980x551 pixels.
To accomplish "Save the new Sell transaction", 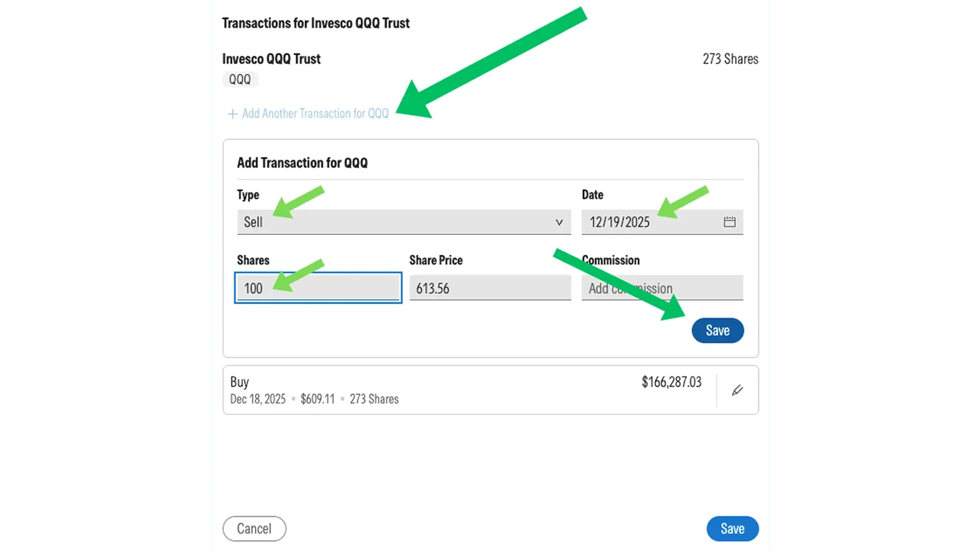I will 717,330.
